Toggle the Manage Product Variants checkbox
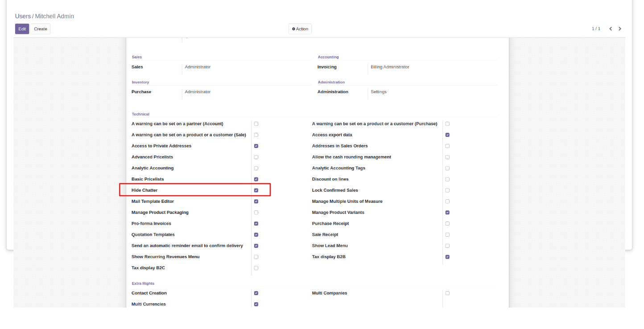Viewport: 644px width, 329px height. [x=447, y=213]
